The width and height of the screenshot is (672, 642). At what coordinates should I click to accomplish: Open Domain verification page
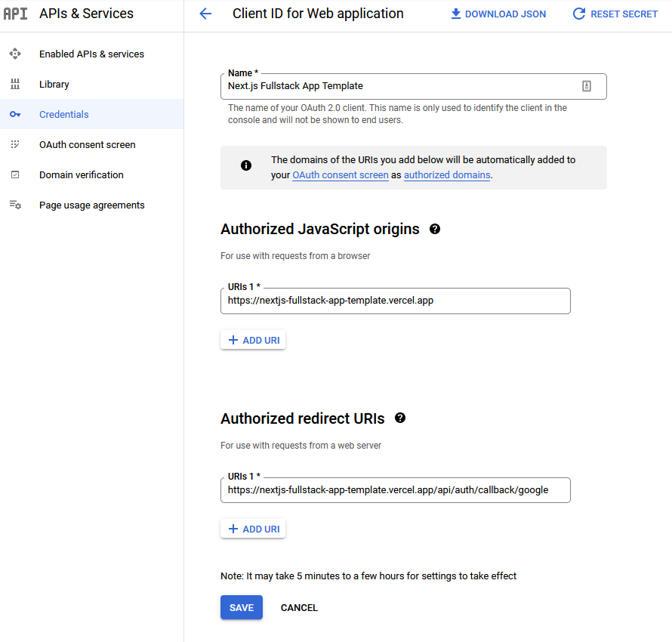pos(91,175)
